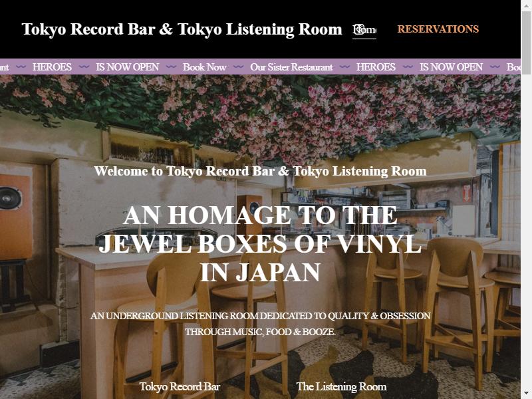Click HEROES just before Book Now's IS NOW OPEN
Viewport: 532px width, 399px height.
point(52,67)
